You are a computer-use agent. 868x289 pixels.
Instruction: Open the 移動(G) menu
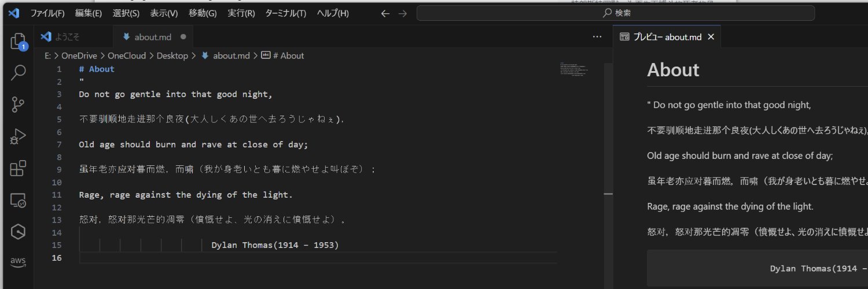coord(203,13)
